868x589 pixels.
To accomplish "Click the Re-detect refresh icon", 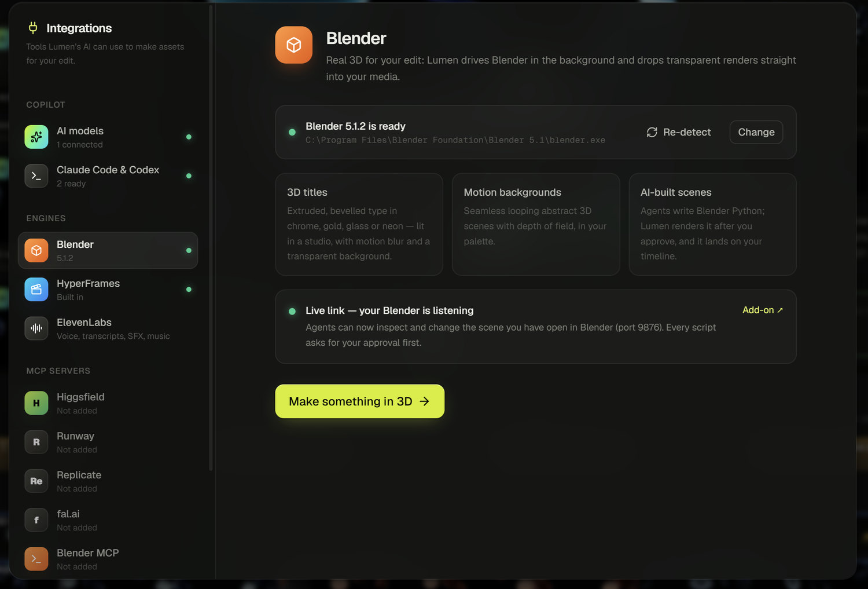I will click(x=652, y=132).
